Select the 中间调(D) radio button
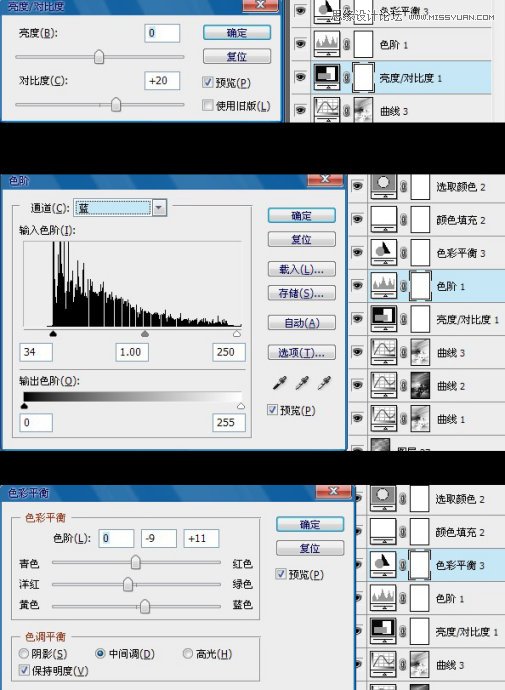 click(100, 653)
